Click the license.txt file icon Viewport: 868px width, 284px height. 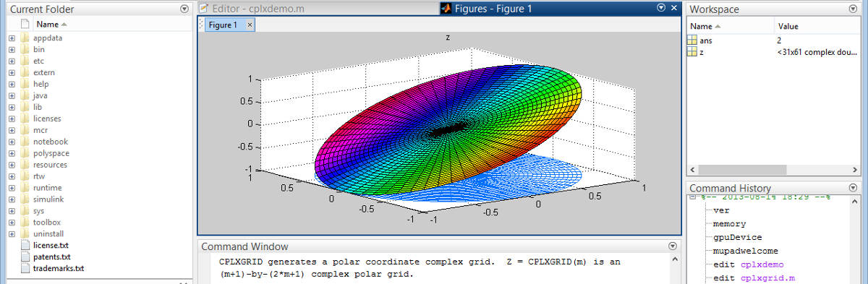25,246
